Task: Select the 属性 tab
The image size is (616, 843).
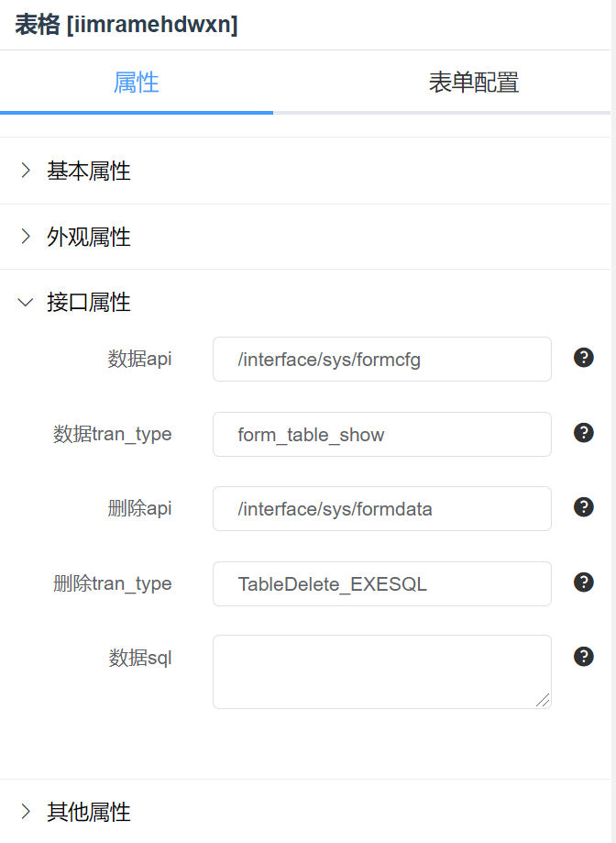Action: (x=136, y=83)
